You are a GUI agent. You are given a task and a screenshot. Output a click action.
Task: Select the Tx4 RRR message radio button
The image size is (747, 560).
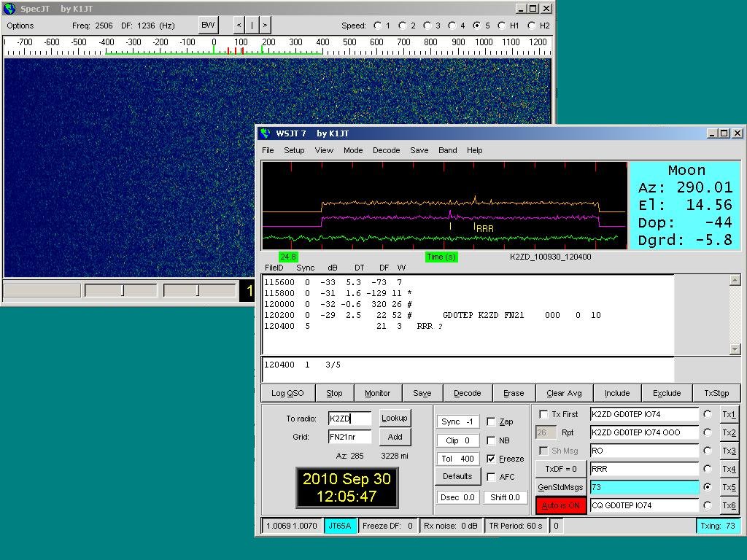[x=707, y=469]
